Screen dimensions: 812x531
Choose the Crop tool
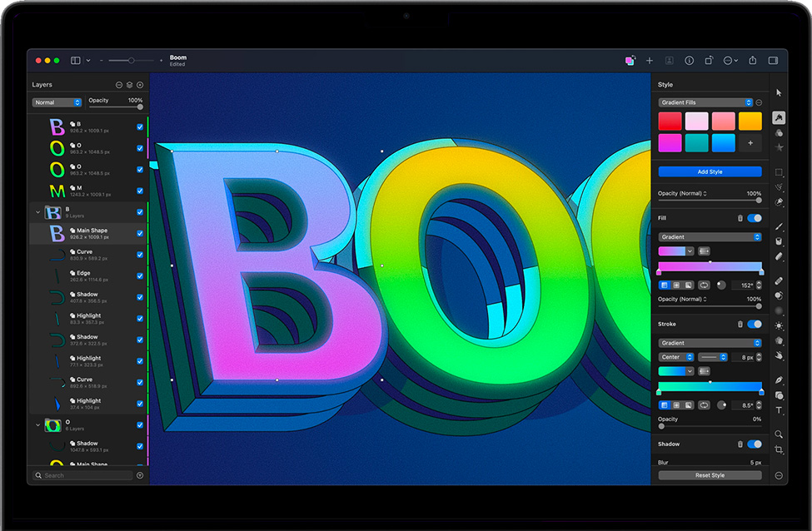tap(779, 449)
